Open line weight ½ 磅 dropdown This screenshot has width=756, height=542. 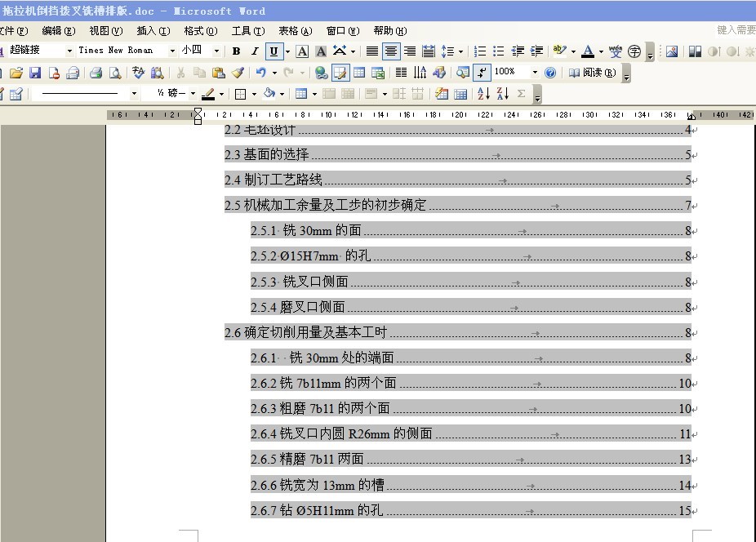pyautogui.click(x=193, y=93)
